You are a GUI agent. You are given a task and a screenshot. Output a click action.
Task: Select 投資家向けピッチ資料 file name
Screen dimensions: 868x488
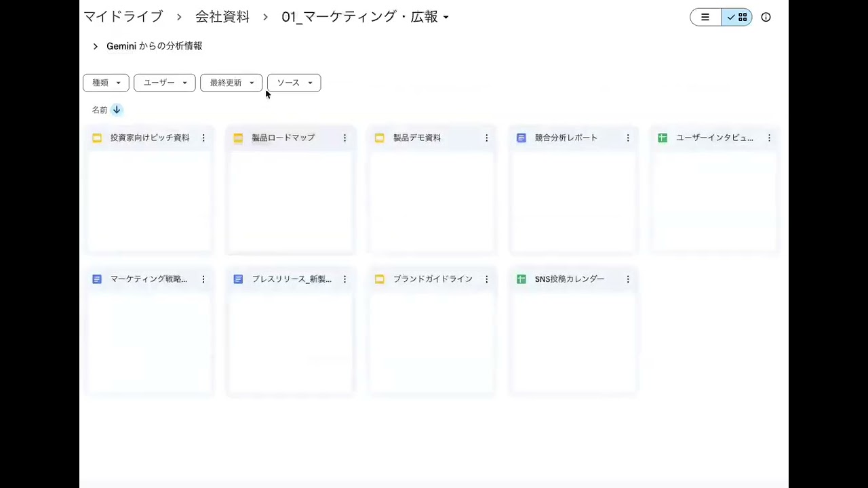coord(150,138)
